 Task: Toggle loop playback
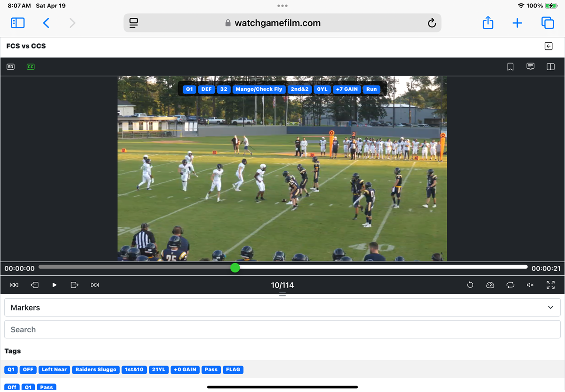(x=510, y=285)
